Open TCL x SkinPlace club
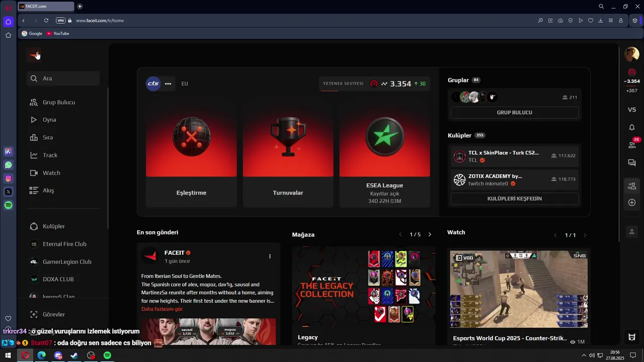This screenshot has width=644, height=362. [514, 156]
